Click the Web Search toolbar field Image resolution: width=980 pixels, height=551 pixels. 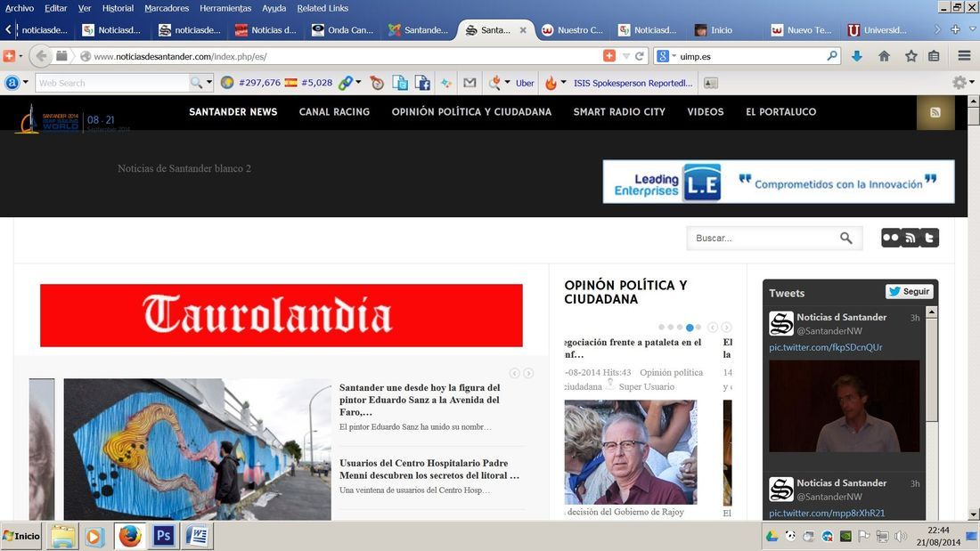tap(112, 83)
